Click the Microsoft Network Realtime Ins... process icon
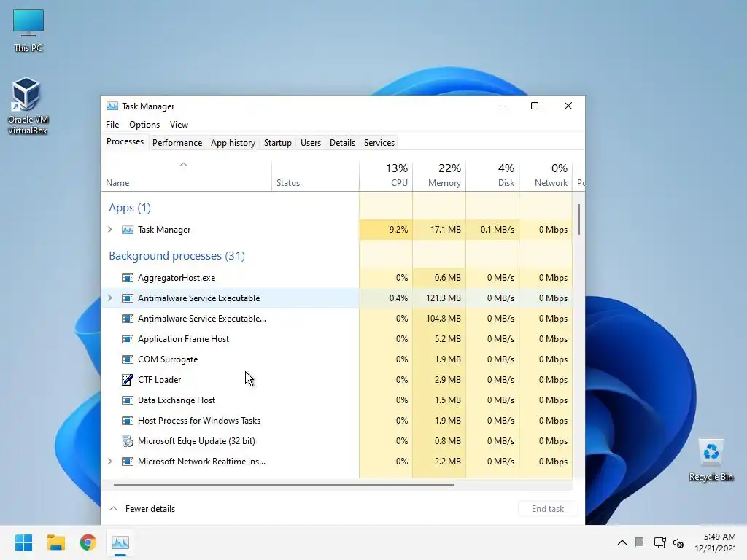This screenshot has width=747, height=560. pyautogui.click(x=127, y=462)
